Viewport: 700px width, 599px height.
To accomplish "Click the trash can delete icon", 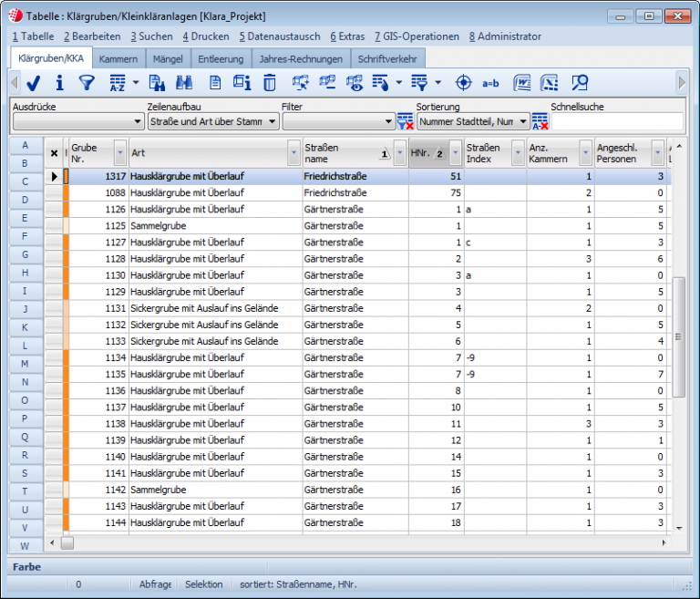I will 269,83.
